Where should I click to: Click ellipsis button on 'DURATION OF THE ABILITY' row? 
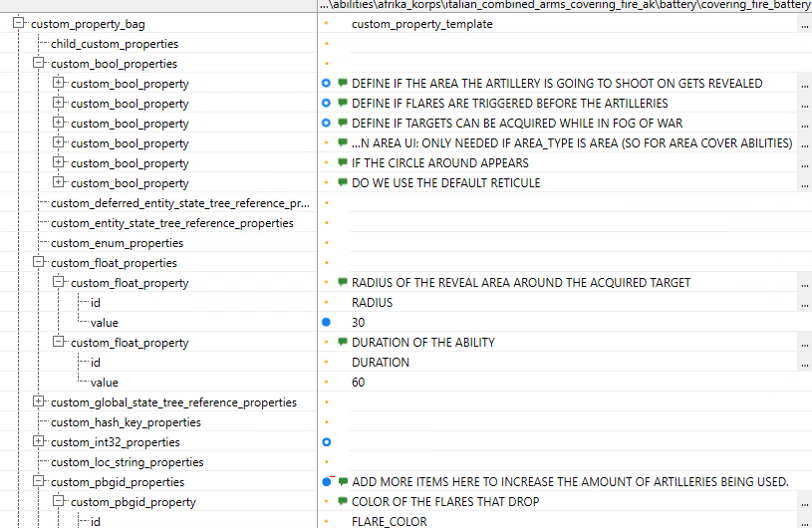804,343
